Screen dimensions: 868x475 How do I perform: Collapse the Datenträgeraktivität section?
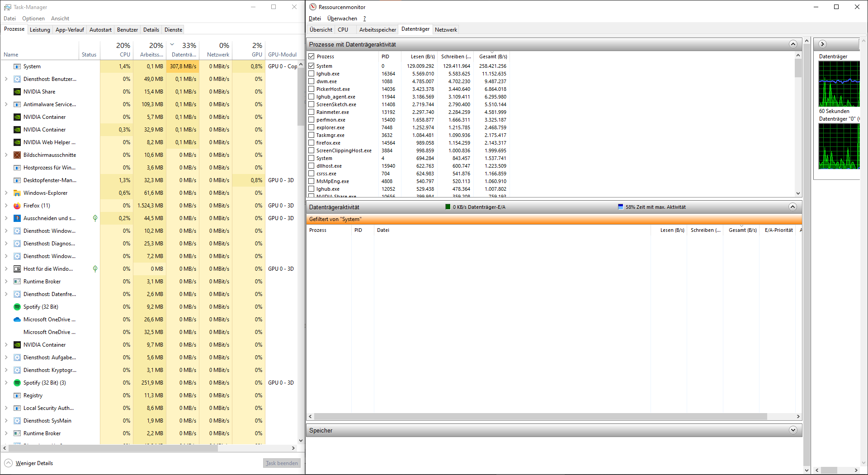tap(793, 207)
